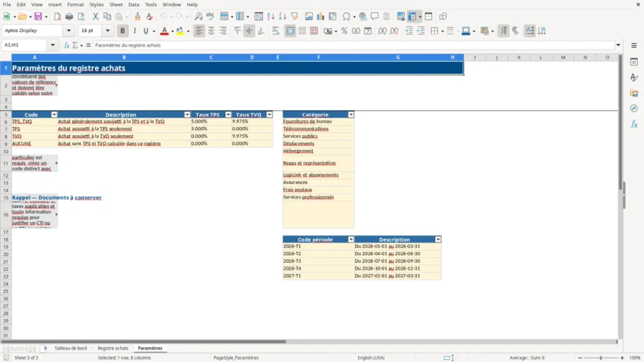Viewport: 644px width, 362px height.
Task: Toggle Wrap Text for cells
Action: coord(275,31)
